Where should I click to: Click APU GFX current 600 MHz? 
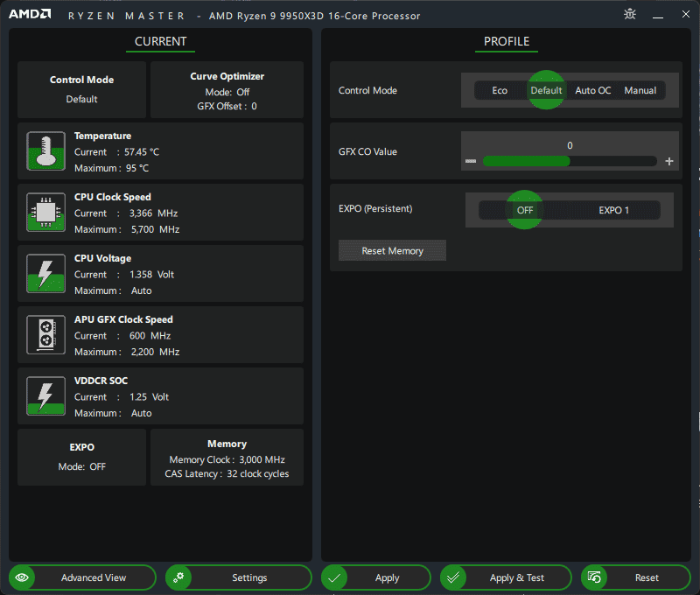[x=150, y=335]
